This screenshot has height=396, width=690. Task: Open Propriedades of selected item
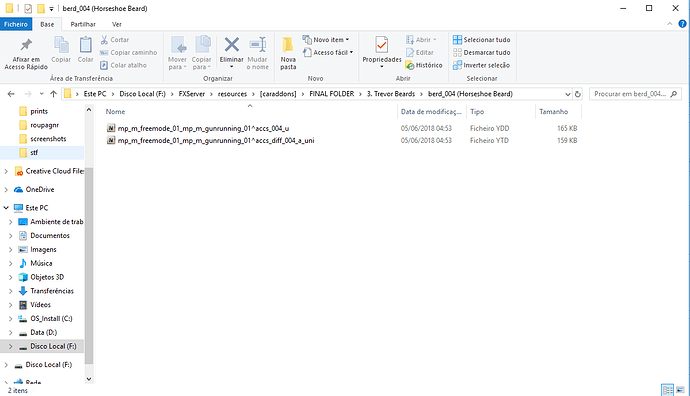tap(382, 52)
